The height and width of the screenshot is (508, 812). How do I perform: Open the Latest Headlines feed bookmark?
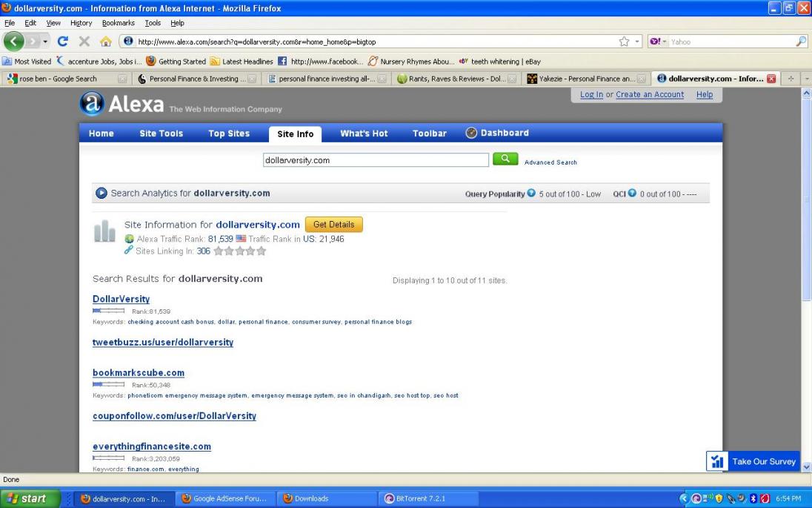click(242, 61)
